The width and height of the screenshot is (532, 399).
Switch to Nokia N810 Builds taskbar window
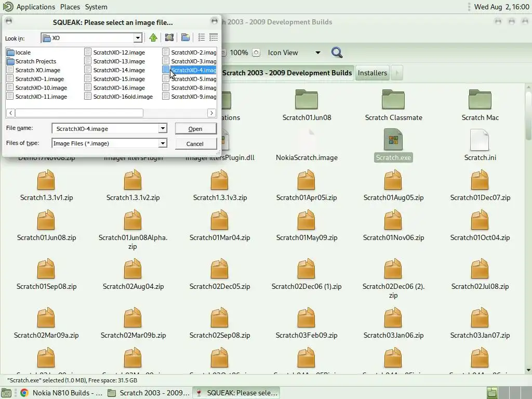point(62,393)
